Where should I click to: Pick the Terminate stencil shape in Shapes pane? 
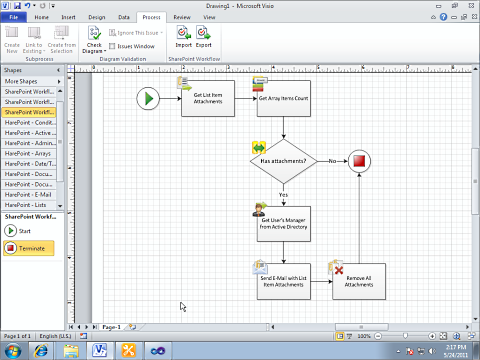pyautogui.click(x=29, y=248)
